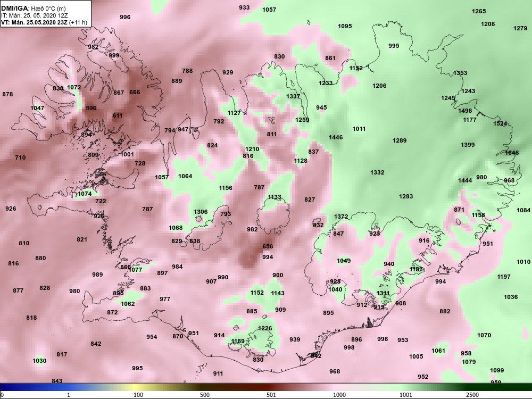Select the map value 911
Screen dimensions: 532x399
click(218, 373)
